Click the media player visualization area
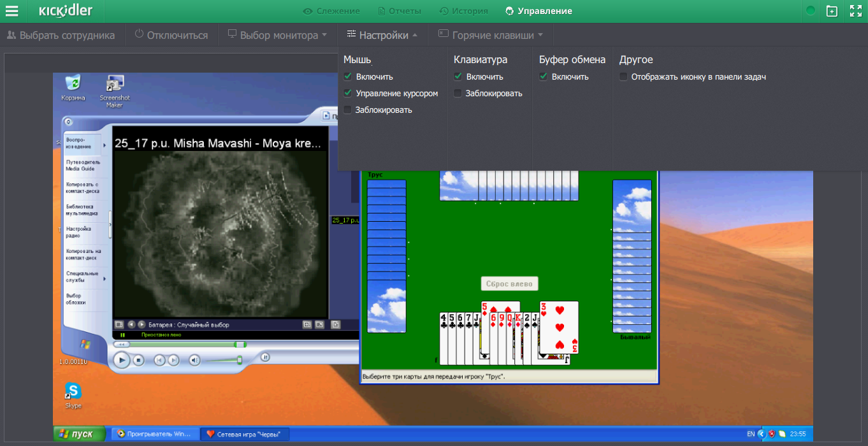868x446 pixels. click(x=220, y=234)
